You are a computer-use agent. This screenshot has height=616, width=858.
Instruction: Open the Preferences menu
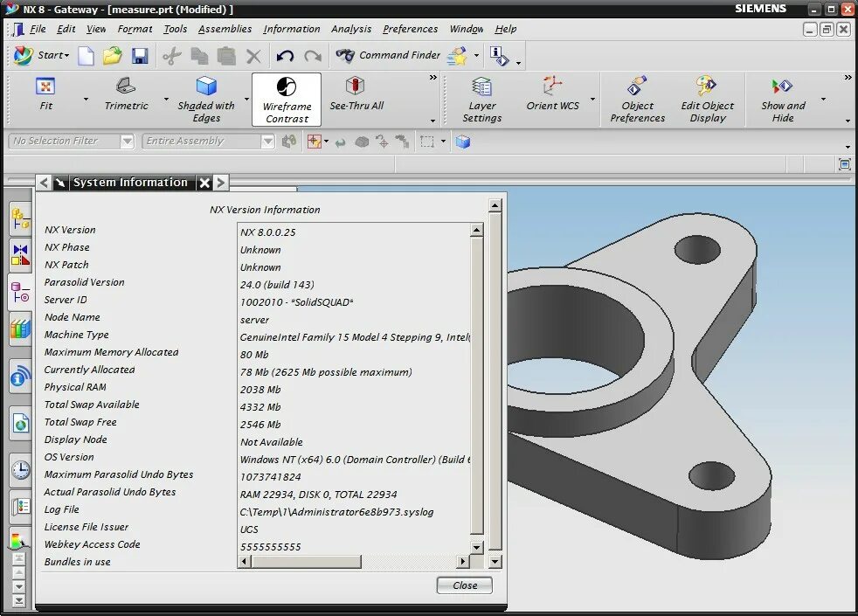411,29
